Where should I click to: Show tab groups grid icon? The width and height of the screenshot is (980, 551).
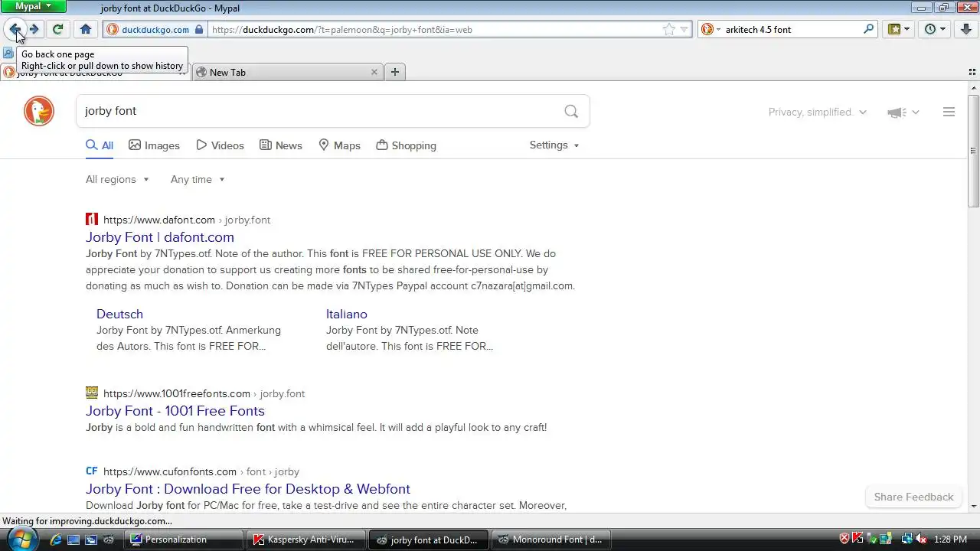tap(972, 72)
